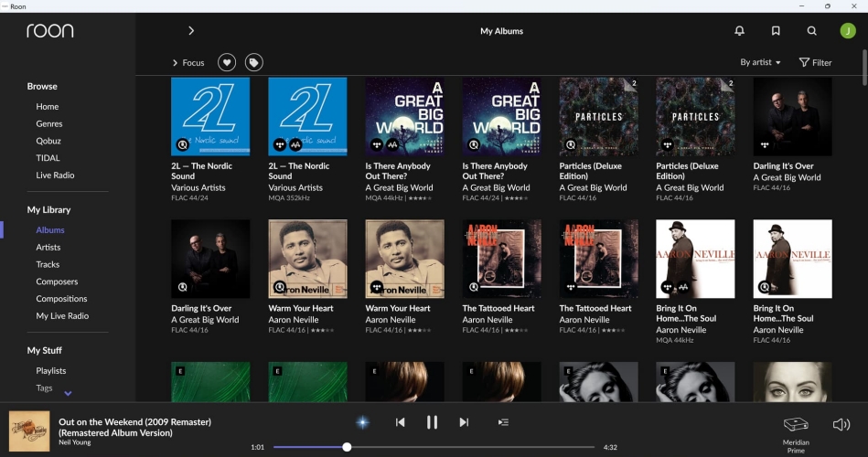868x457 pixels.
Task: Click the tag filter icon
Action: (253, 62)
